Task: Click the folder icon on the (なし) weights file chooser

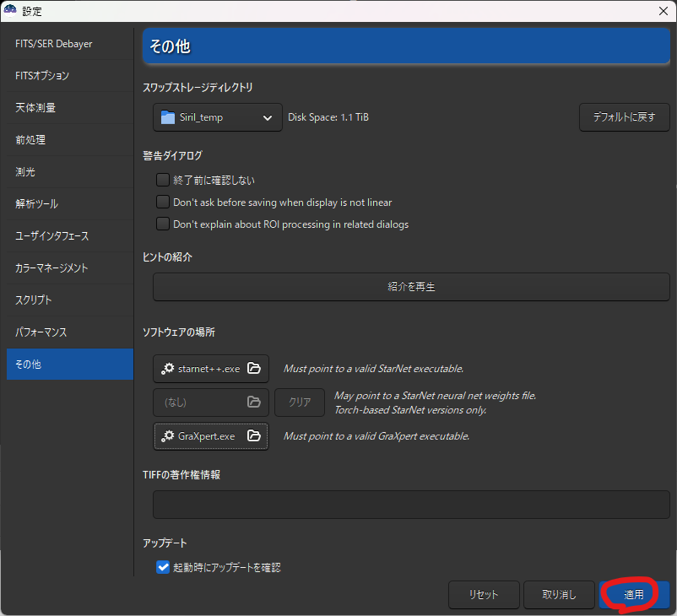Action: pyautogui.click(x=253, y=403)
